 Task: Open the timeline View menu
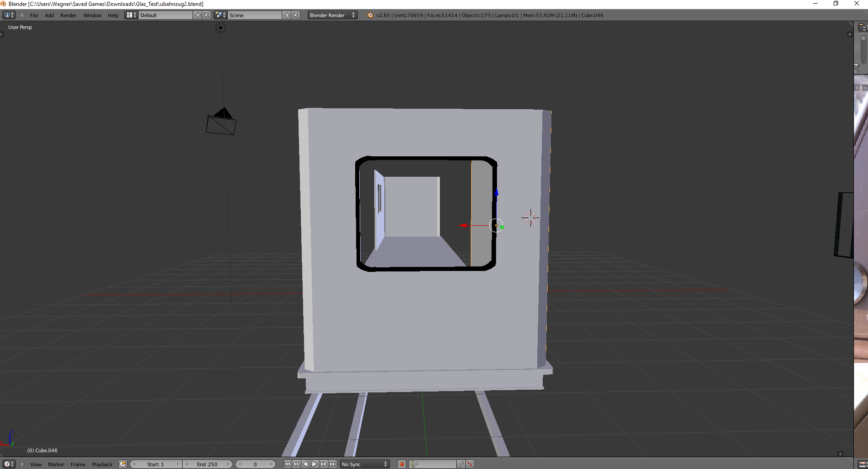coord(36,464)
